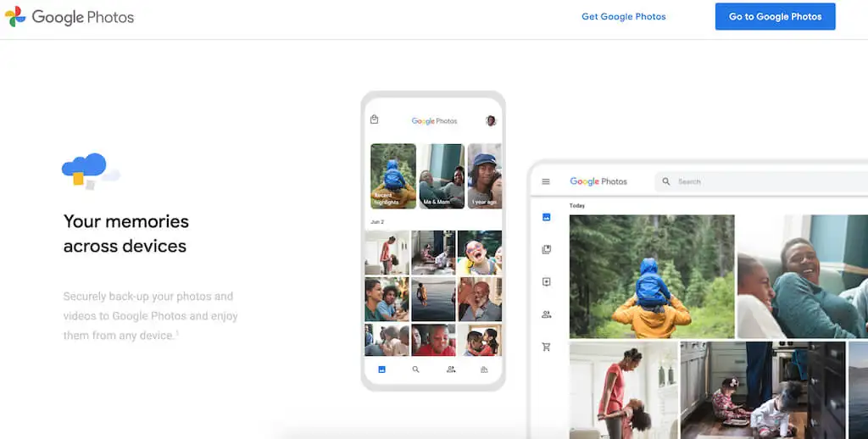Select the shopping cart icon in tablet sidebar
This screenshot has width=868, height=439.
(547, 347)
